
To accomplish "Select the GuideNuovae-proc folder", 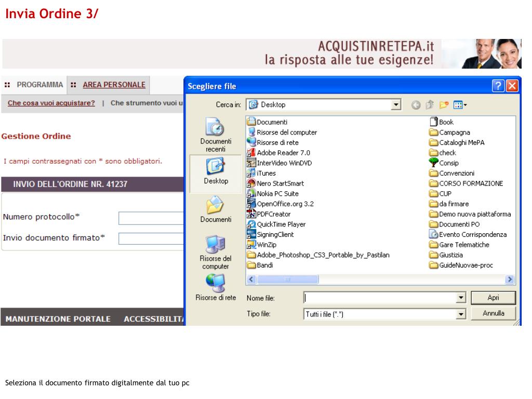I will click(461, 265).
